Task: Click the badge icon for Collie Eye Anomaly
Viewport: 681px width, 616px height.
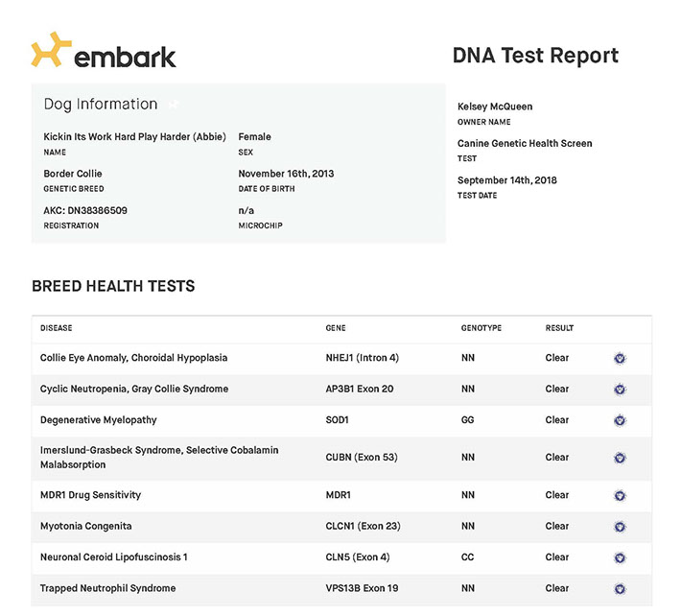Action: coord(620,359)
